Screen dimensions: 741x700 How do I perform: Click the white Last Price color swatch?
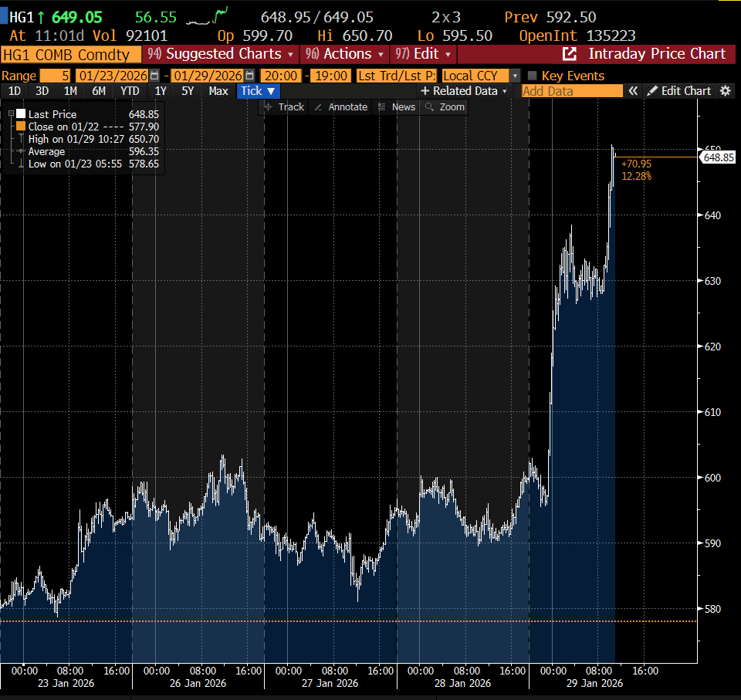[21, 114]
